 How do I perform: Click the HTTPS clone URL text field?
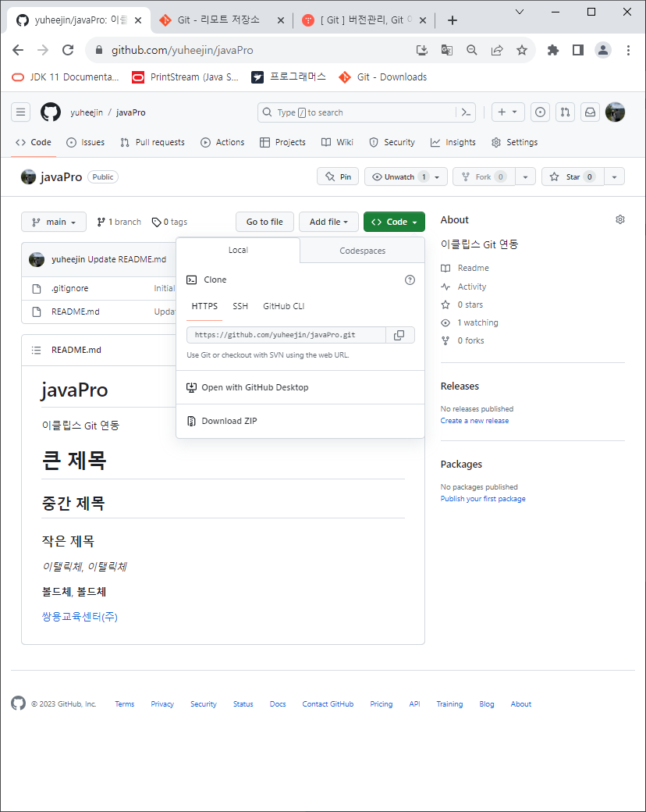point(286,335)
